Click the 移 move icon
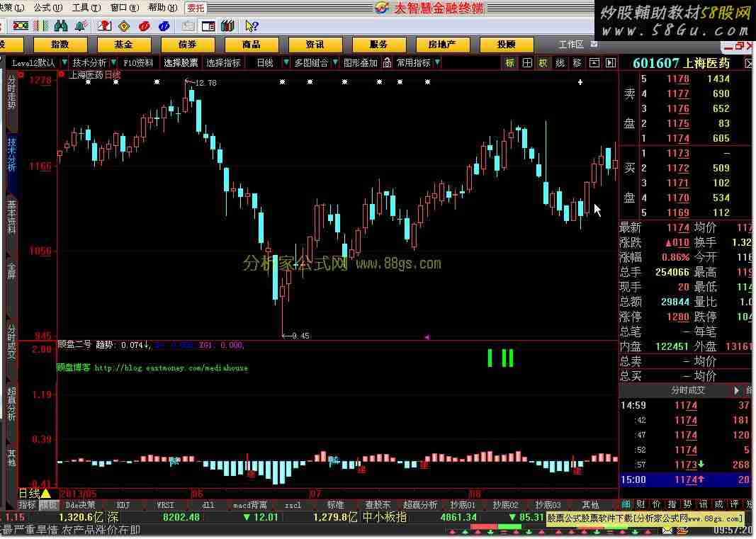Viewport: 756px width, 539px height. 577,62
